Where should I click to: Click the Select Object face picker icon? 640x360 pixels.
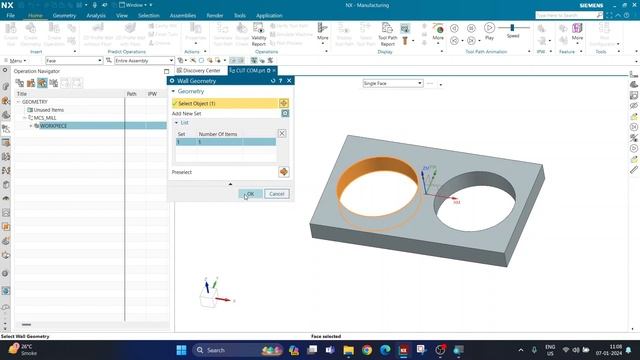[x=284, y=103]
